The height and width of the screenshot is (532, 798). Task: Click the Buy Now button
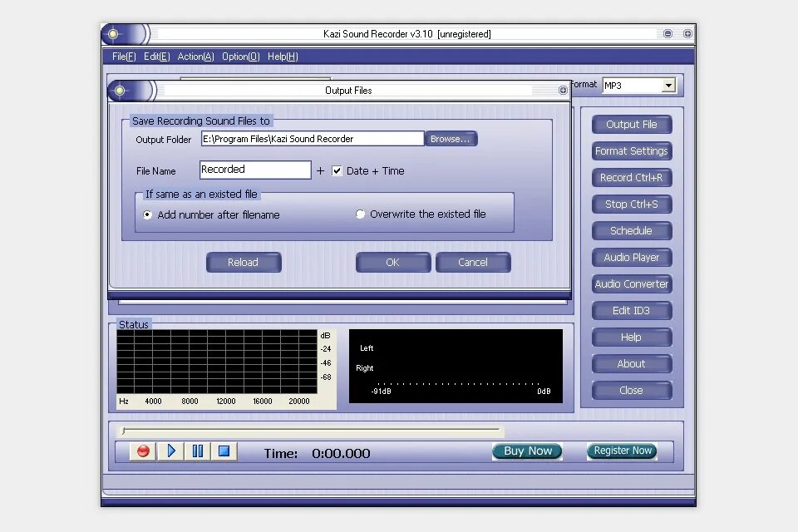[x=527, y=451]
